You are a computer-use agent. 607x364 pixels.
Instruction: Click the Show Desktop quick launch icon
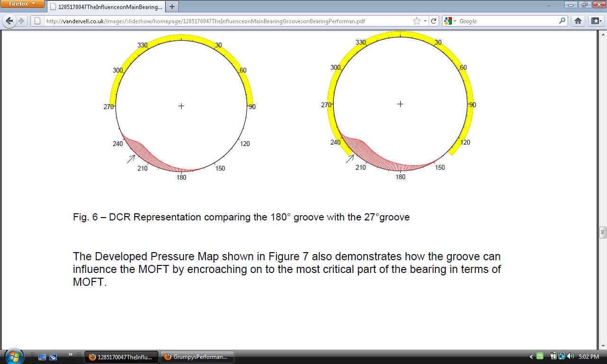pyautogui.click(x=42, y=357)
